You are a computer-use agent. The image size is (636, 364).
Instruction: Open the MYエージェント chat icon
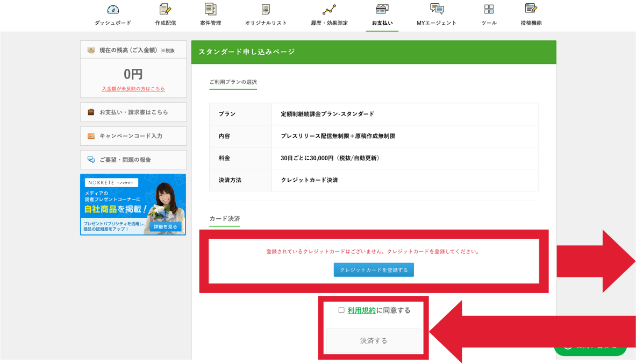coord(437,9)
